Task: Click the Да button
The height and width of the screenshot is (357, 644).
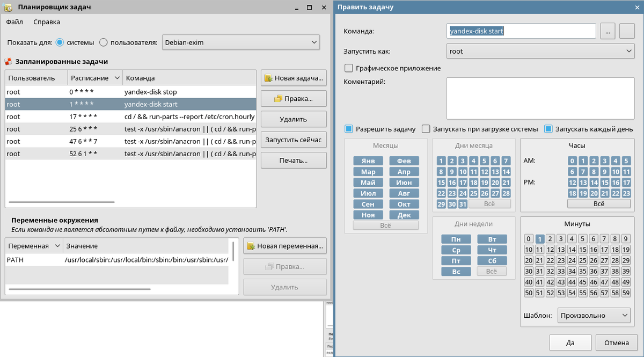Action: click(x=570, y=343)
